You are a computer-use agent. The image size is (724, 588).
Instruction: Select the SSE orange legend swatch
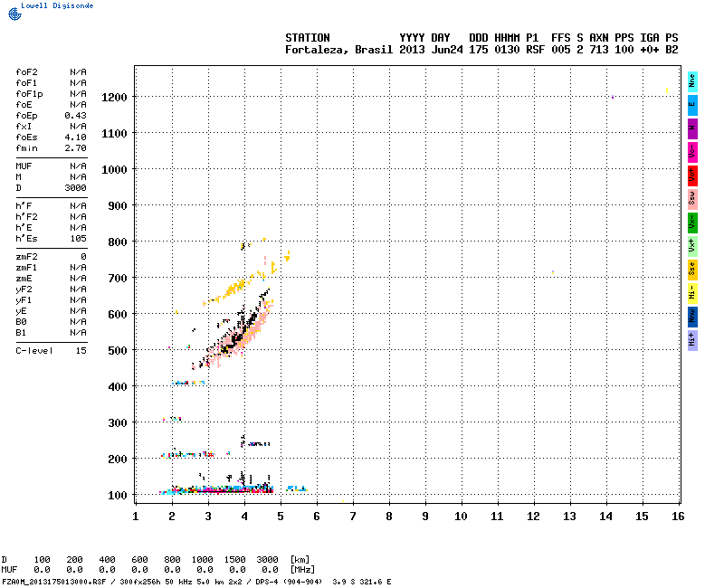coord(692,270)
